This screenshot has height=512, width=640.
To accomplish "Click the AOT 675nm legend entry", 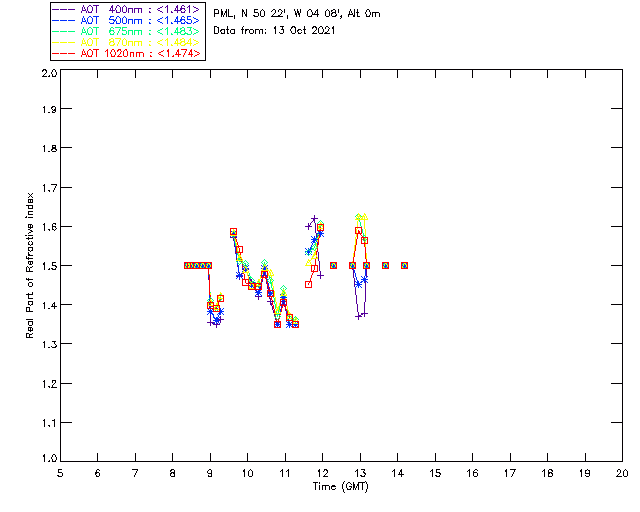I will 126,31.
